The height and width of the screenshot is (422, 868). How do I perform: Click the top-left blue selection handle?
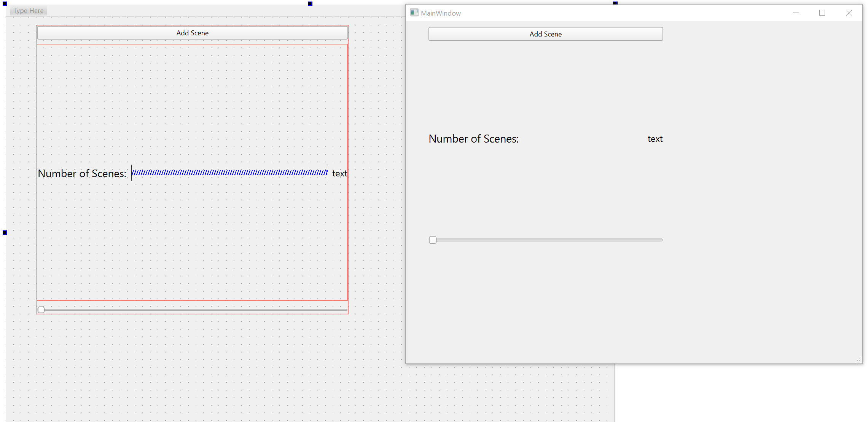pos(5,4)
